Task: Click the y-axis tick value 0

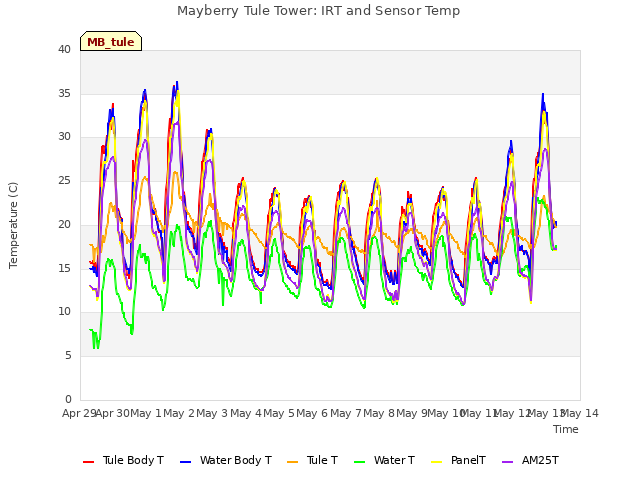Action: pos(68,399)
